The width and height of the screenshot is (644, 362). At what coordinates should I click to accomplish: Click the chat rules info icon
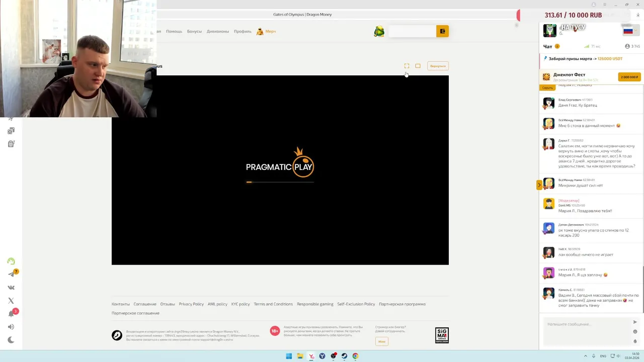click(557, 46)
